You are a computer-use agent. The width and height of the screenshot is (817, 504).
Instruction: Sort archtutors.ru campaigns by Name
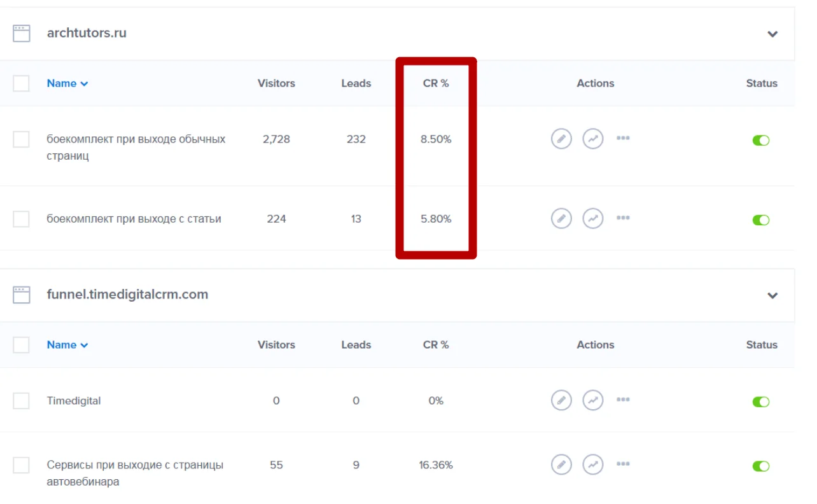pyautogui.click(x=67, y=83)
